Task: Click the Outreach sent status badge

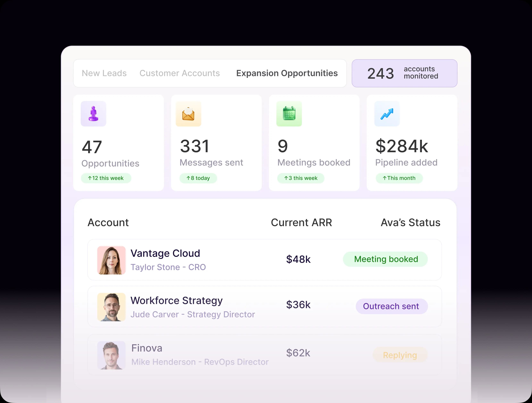Action: pos(391,306)
